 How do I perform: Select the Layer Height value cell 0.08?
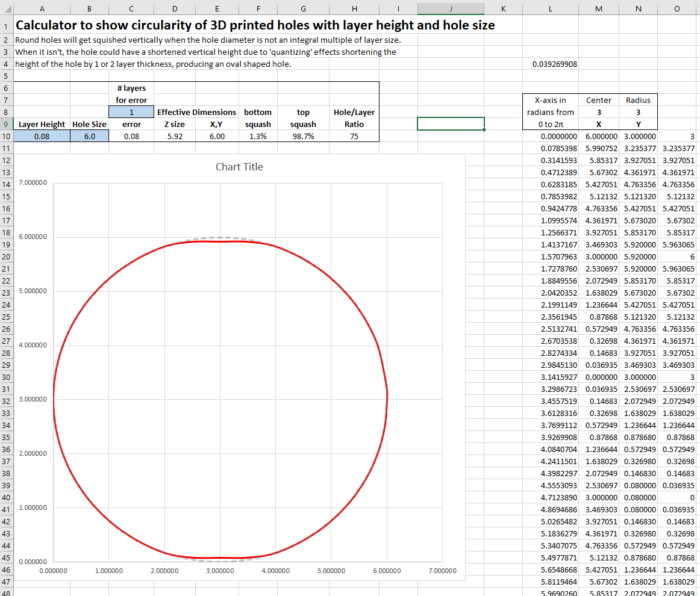coord(42,136)
